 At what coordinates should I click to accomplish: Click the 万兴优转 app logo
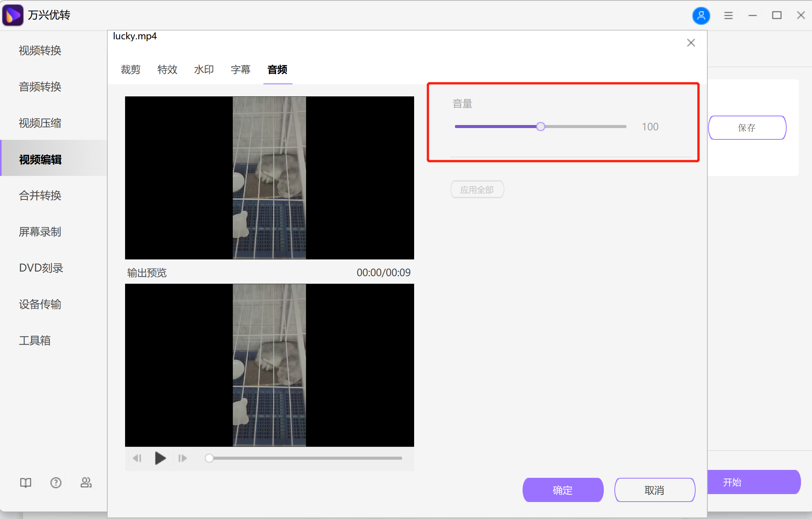12,15
